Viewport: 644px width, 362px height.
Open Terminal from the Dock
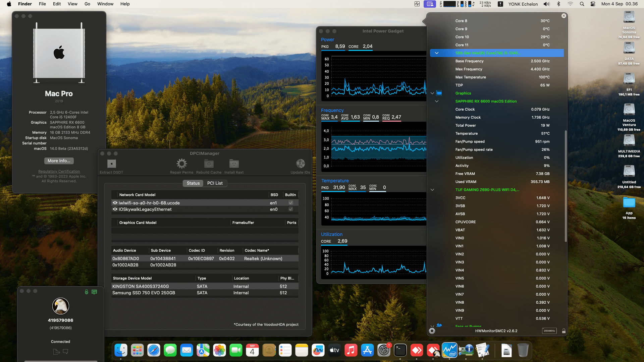coord(400,351)
